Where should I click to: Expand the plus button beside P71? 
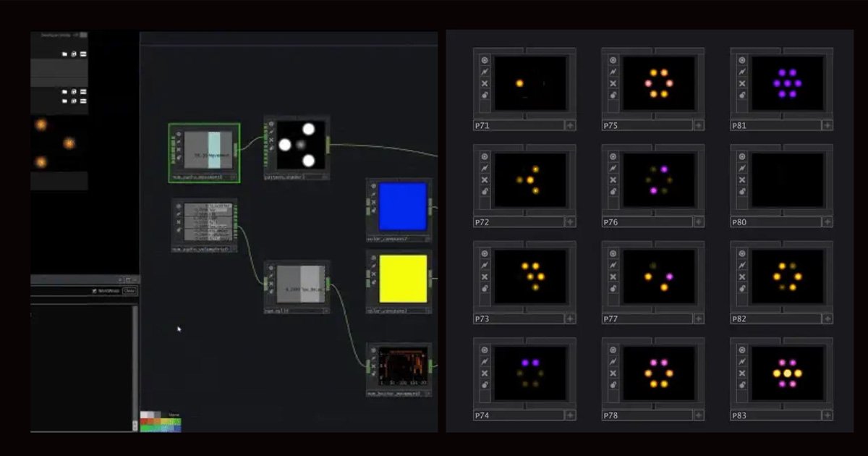tap(570, 125)
